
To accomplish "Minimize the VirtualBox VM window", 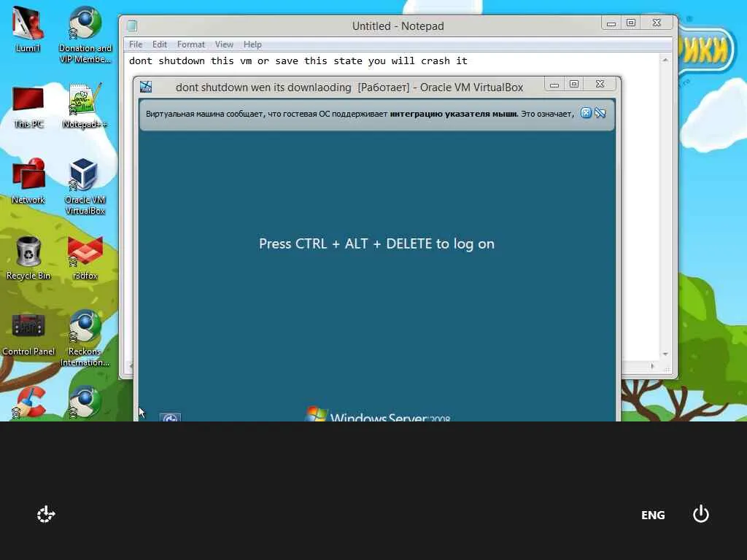I will [554, 85].
